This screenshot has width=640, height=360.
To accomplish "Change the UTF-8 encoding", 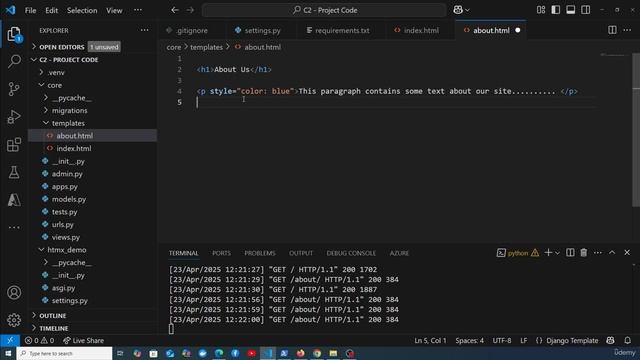I will pyautogui.click(x=502, y=340).
